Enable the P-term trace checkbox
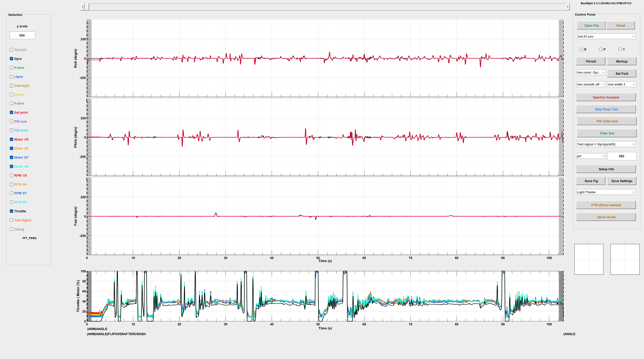 (x=11, y=68)
